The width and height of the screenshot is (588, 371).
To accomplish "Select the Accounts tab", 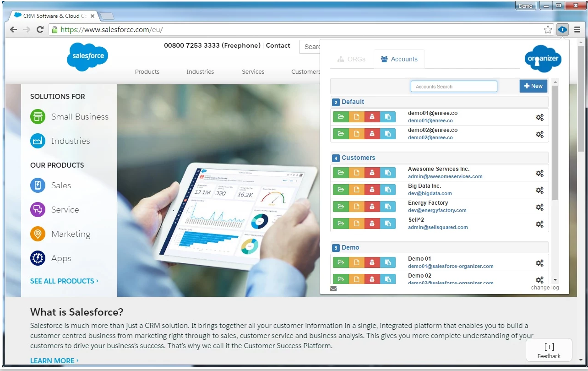I will point(399,59).
